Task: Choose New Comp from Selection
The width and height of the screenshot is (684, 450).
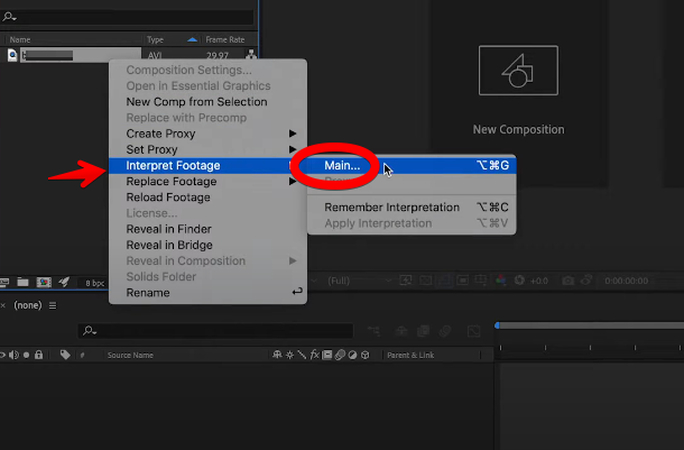Action: [208, 102]
